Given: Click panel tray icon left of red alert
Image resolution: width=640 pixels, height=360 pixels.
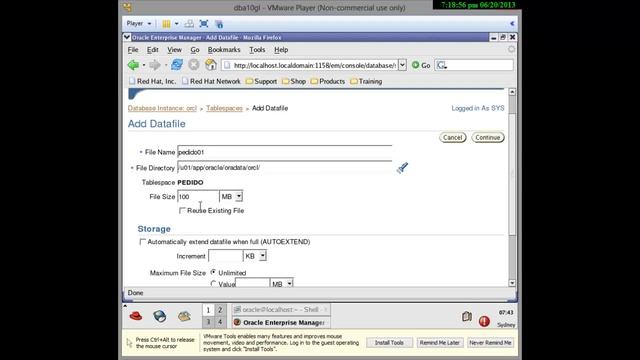Looking at the screenshot, I should click(x=467, y=316).
